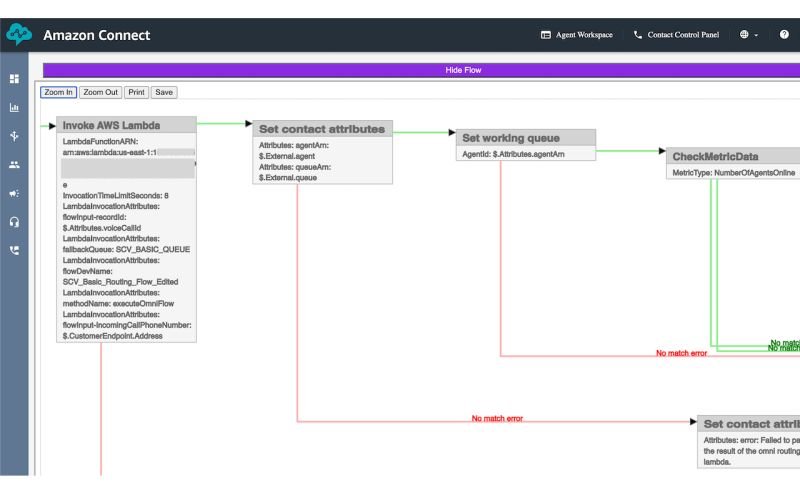Click 'No match error' label on lower red line
Viewport: 800px width, 500px height.
(497, 418)
